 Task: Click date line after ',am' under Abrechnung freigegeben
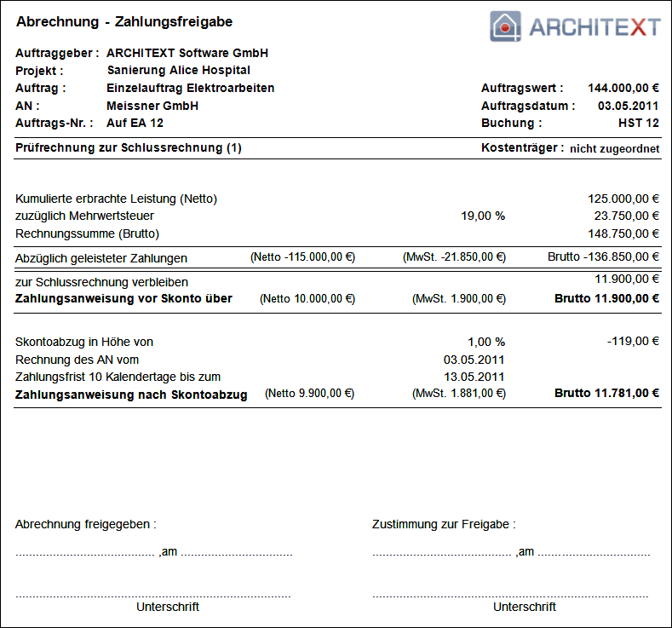[x=237, y=555]
